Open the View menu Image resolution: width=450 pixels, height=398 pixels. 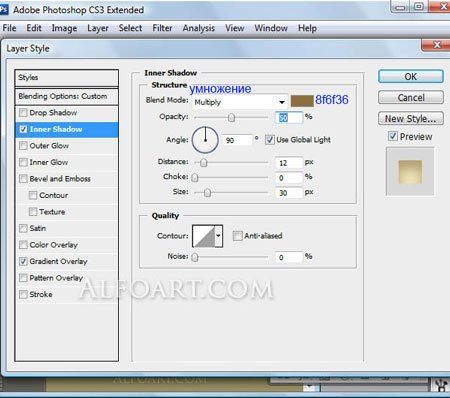click(234, 28)
